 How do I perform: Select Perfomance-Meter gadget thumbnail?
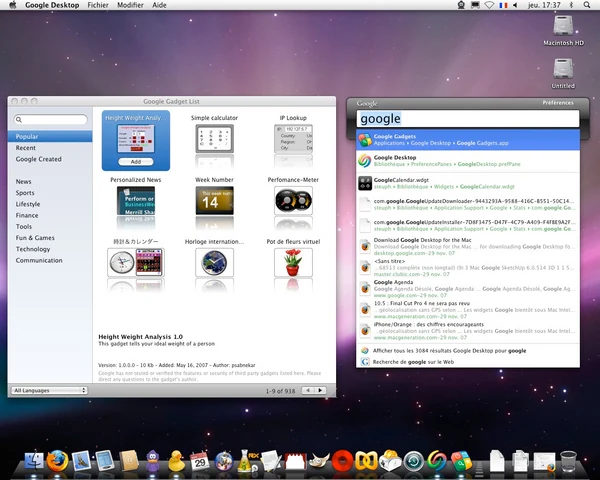pos(293,200)
